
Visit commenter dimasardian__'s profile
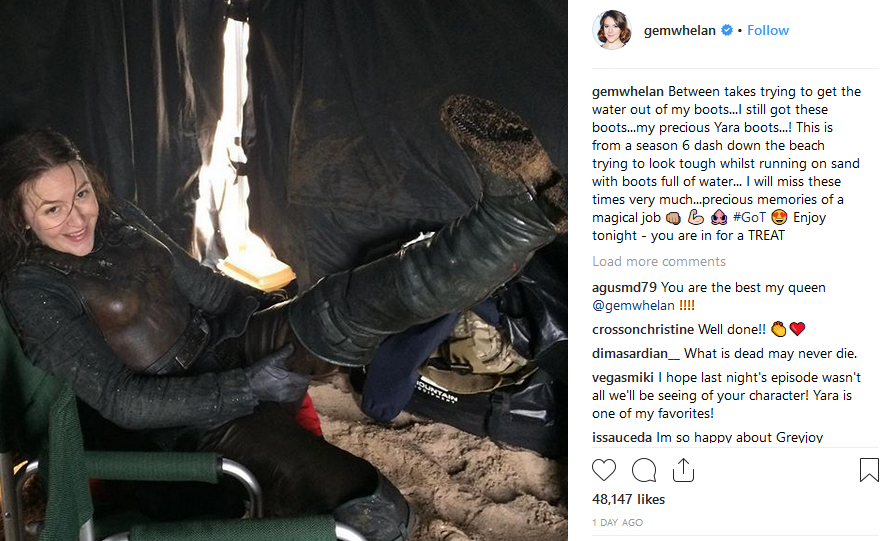pyautogui.click(x=636, y=354)
